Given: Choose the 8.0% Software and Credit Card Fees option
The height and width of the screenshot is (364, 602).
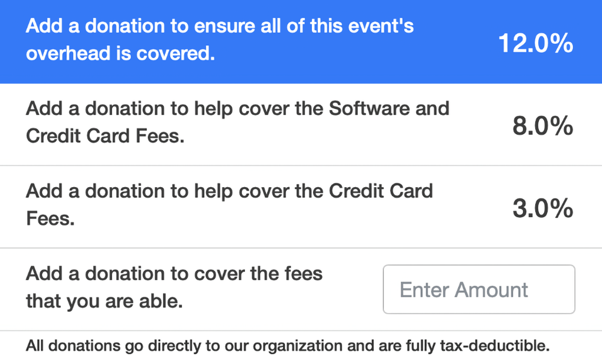Looking at the screenshot, I should click(301, 125).
